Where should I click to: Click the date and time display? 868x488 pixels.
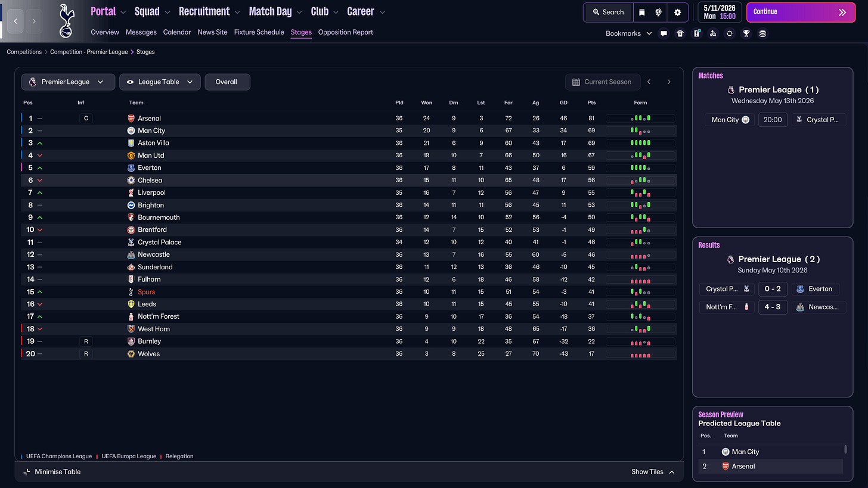(x=720, y=12)
